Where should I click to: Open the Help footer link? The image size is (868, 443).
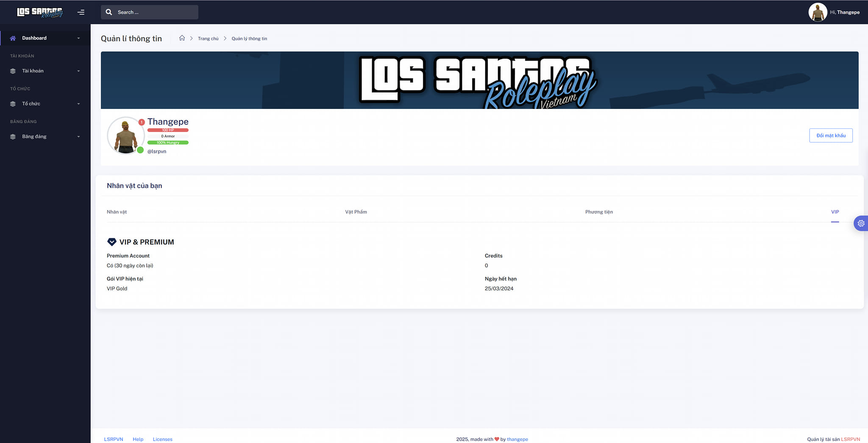click(138, 439)
